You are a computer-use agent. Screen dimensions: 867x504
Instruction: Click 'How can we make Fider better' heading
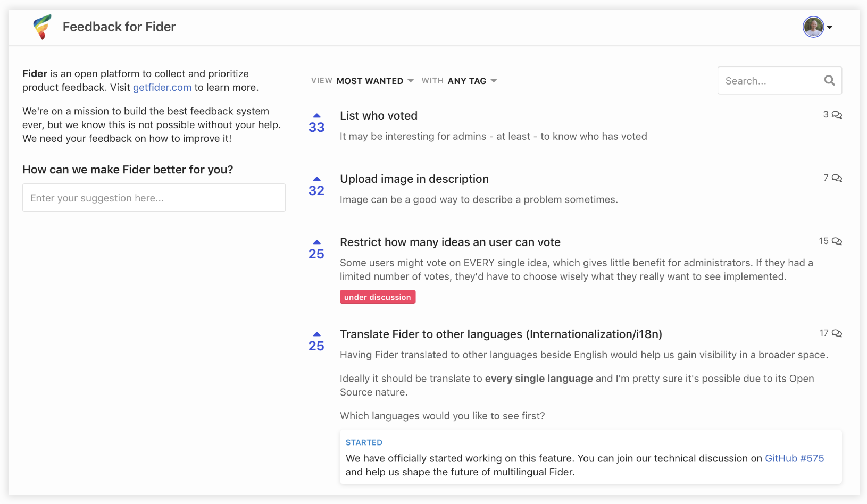[128, 170]
